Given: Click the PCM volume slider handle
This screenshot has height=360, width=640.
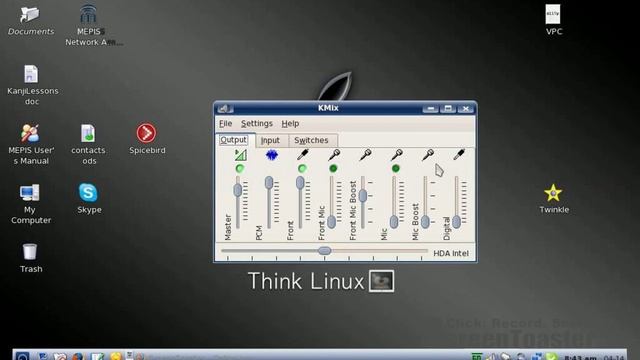Looking at the screenshot, I should click(x=269, y=182).
